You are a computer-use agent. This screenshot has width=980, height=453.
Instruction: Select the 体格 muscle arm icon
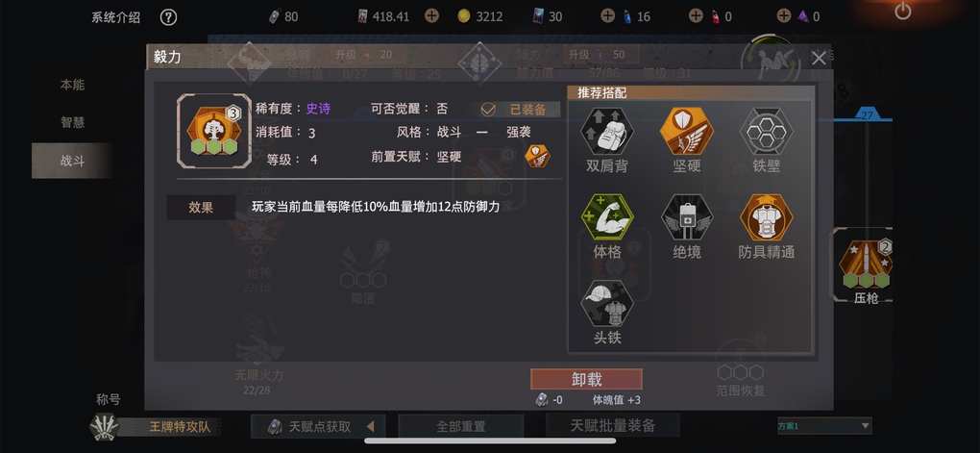coord(606,217)
